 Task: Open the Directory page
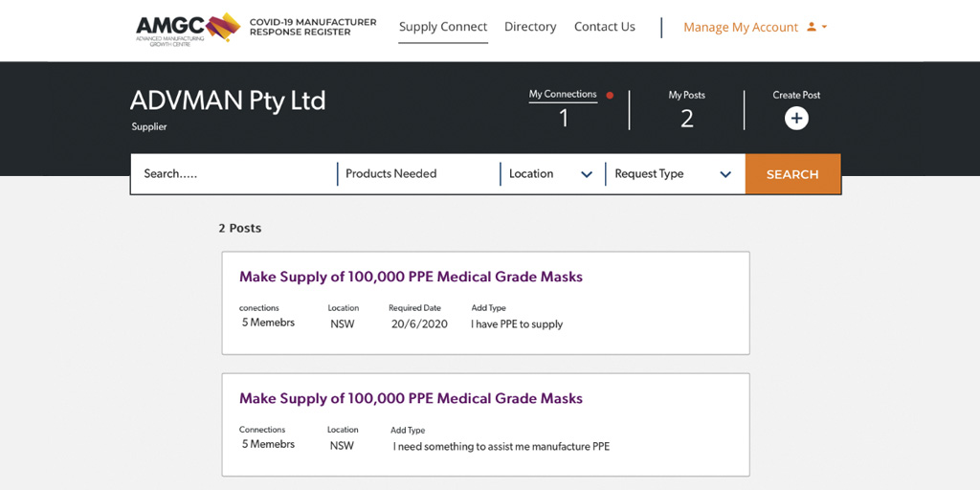point(530,27)
